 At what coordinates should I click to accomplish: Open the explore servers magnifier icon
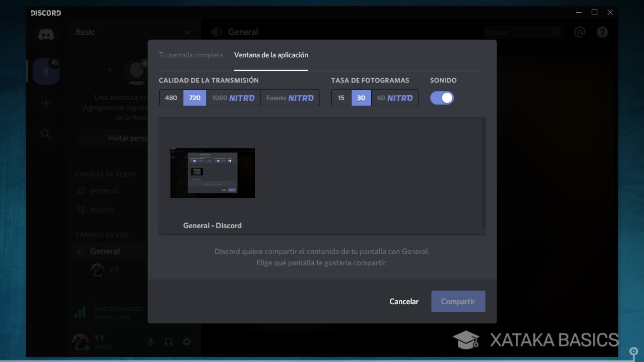point(45,134)
